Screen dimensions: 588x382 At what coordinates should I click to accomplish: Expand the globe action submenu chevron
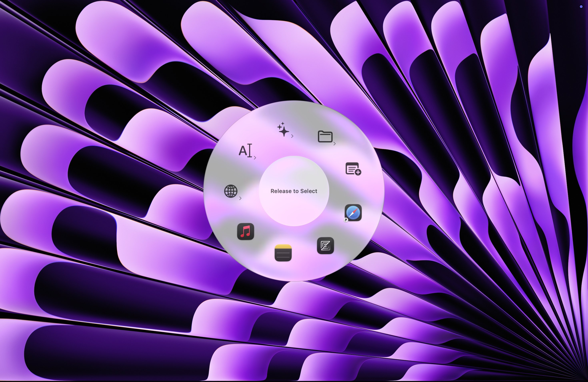pyautogui.click(x=240, y=198)
